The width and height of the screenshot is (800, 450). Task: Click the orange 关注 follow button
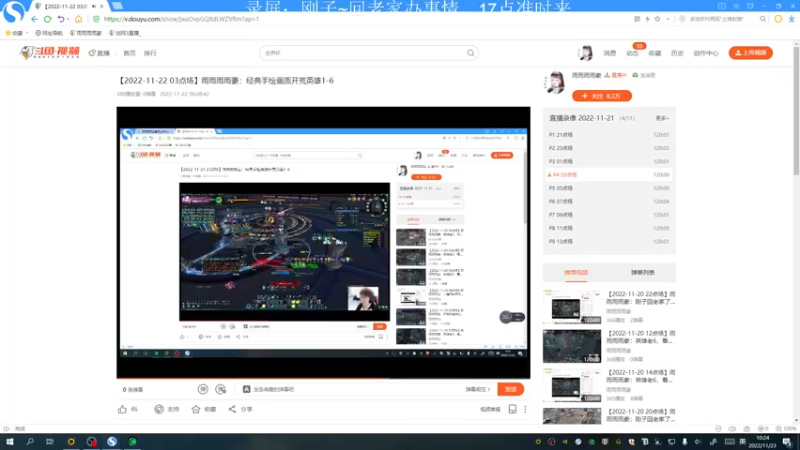click(x=602, y=96)
